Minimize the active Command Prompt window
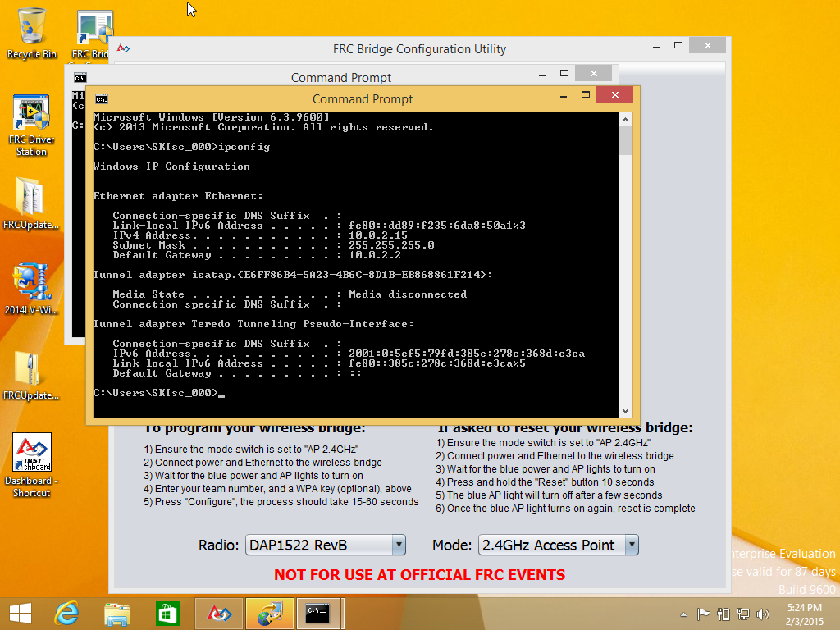840x630 pixels. (563, 96)
